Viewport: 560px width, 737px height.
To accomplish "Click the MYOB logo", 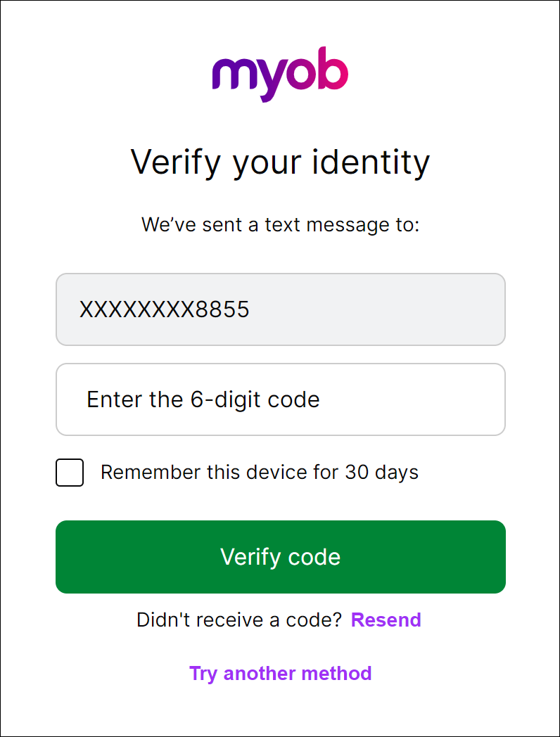I will 280,74.
